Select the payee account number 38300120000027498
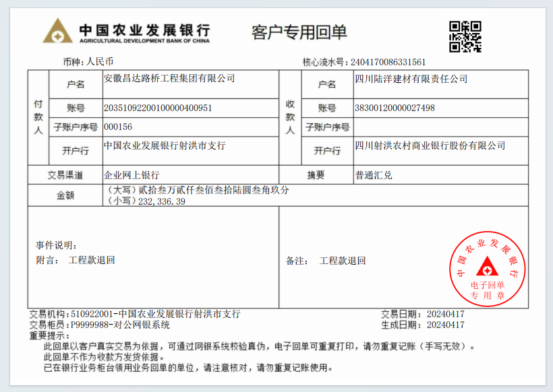 [x=395, y=108]
